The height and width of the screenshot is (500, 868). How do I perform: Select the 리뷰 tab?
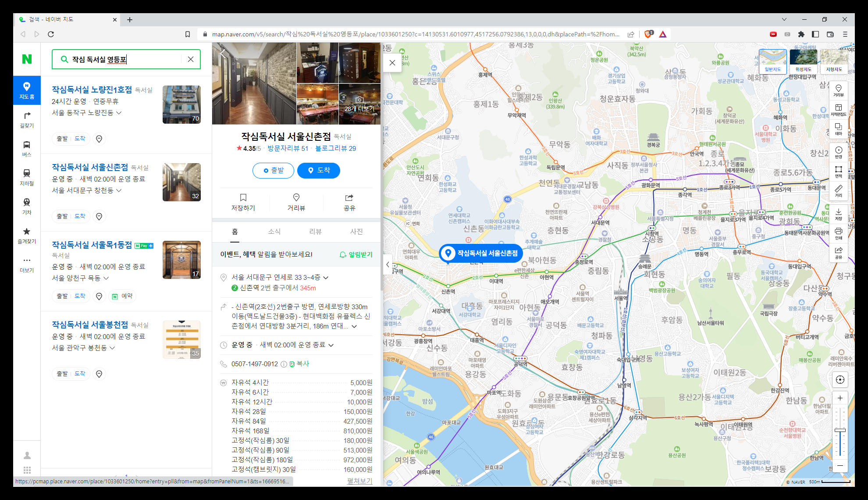pos(315,232)
